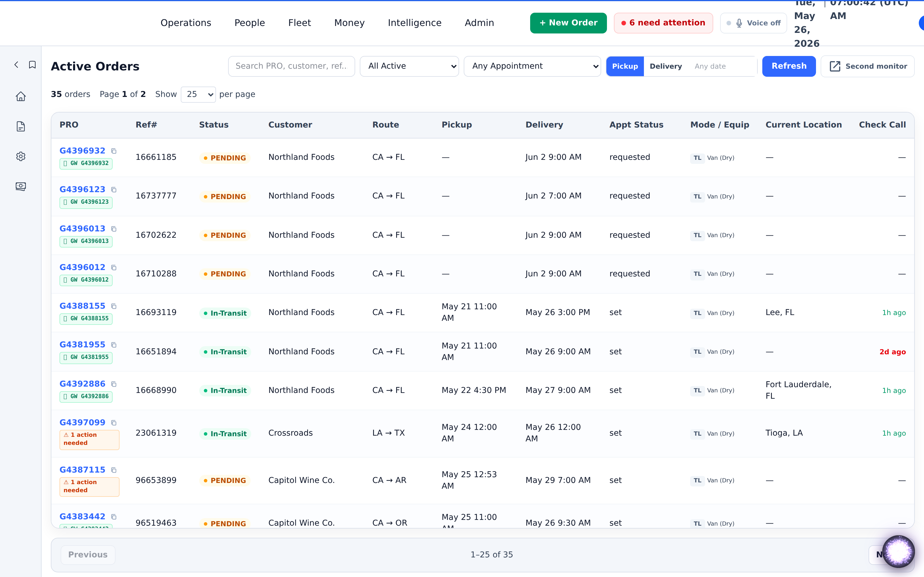924x577 pixels.
Task: Click the money bill icon in sidebar
Action: 21,186
